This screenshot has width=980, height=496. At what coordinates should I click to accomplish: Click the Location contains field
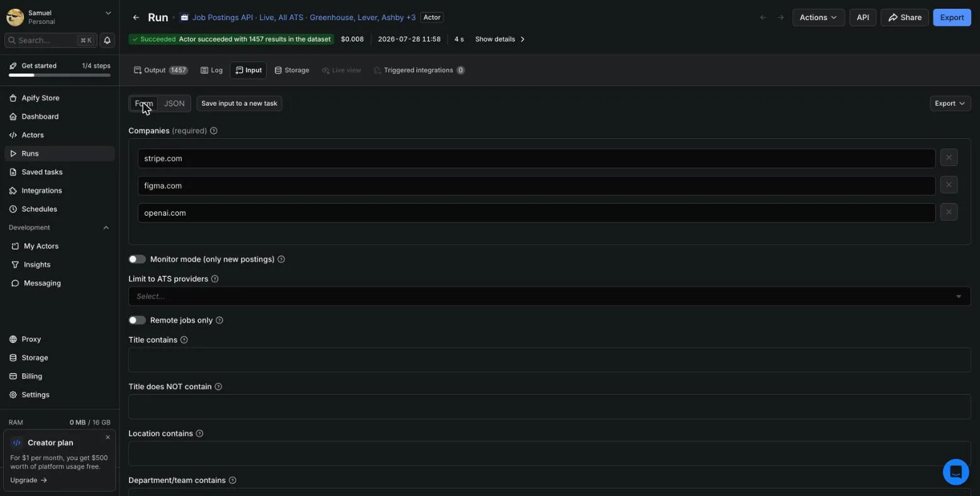[x=549, y=453]
